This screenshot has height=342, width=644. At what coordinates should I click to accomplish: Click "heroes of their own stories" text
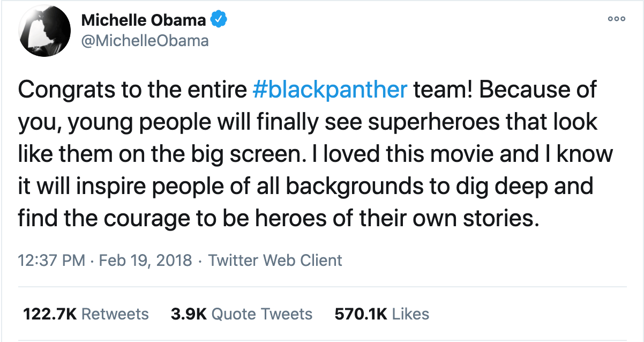(x=412, y=219)
